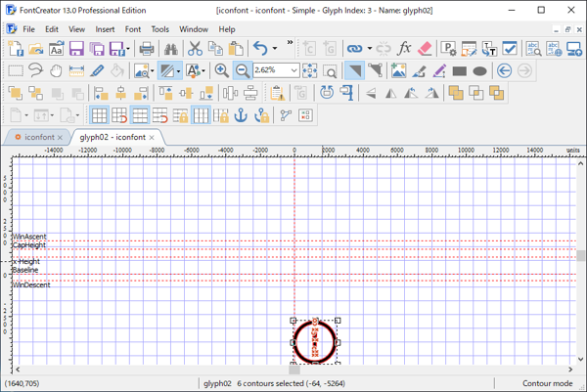Toggle horizontal guidelines display

pos(140,115)
